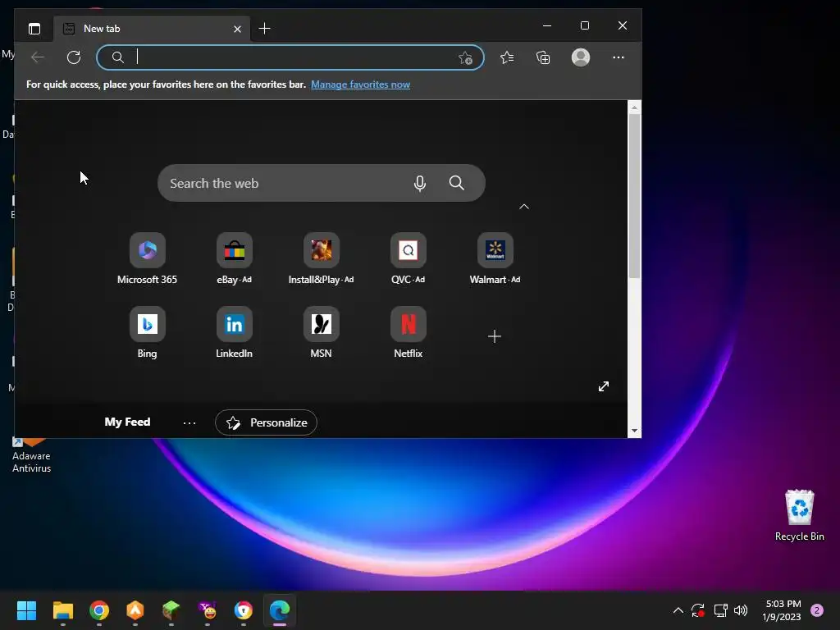Screen dimensions: 840x630
Task: Add this page to favorites star icon
Action: click(x=466, y=58)
